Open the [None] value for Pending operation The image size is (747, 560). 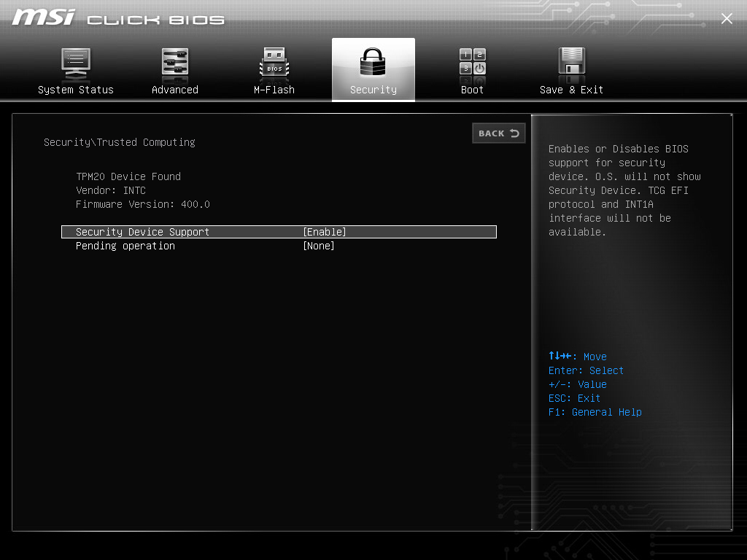[319, 246]
